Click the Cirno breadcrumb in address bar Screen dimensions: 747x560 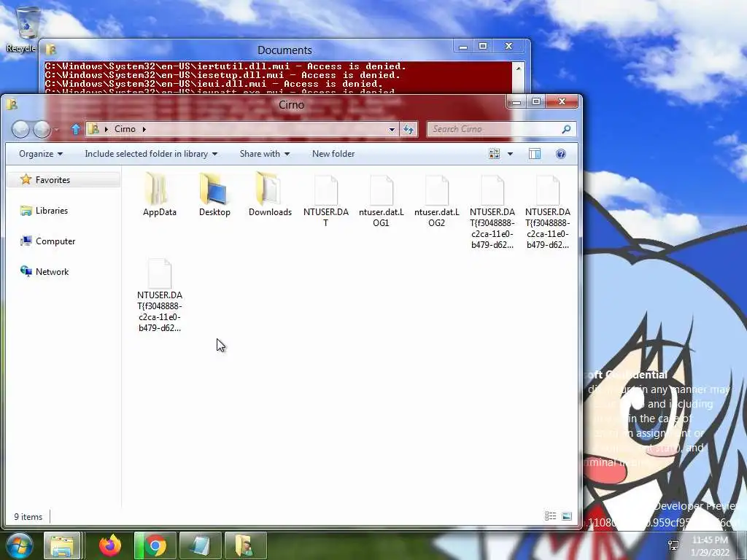click(125, 129)
